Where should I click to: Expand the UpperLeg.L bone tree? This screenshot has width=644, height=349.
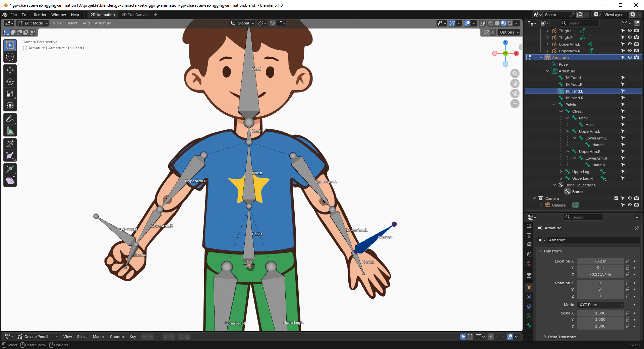(561, 172)
